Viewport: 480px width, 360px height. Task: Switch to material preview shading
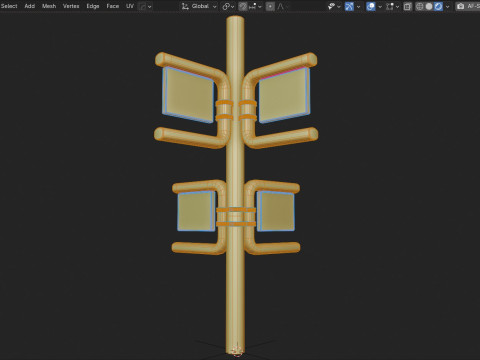(438, 6)
